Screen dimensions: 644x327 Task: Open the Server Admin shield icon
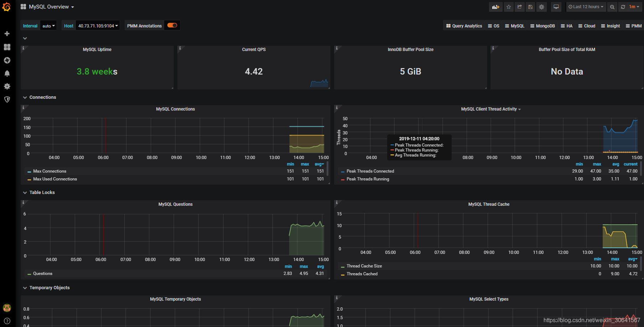(7, 99)
